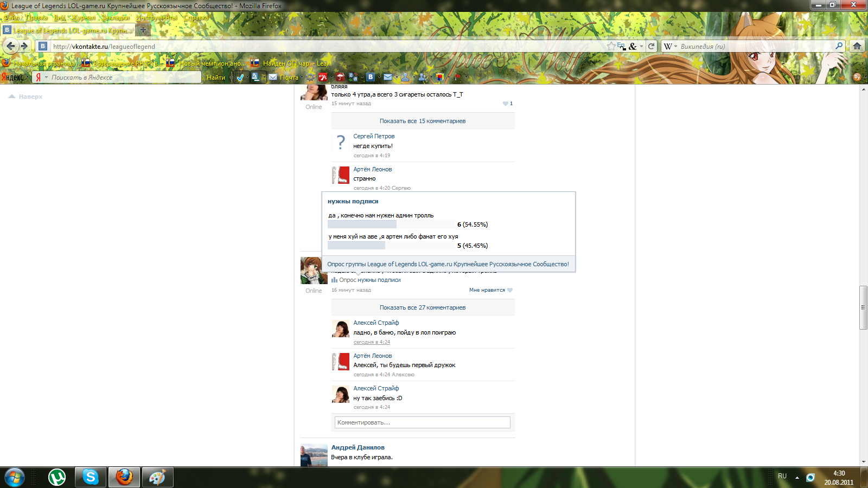
Task: Open the colored cube toolbar icon
Action: tap(439, 77)
